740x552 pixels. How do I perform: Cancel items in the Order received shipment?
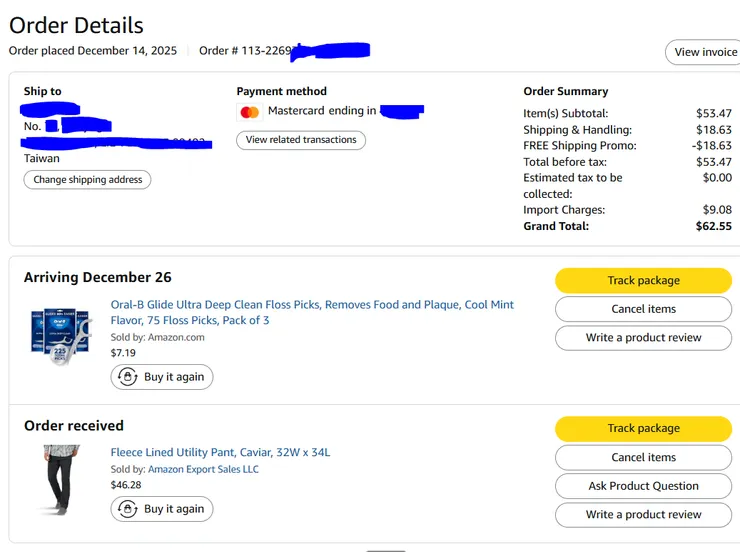[x=643, y=458]
